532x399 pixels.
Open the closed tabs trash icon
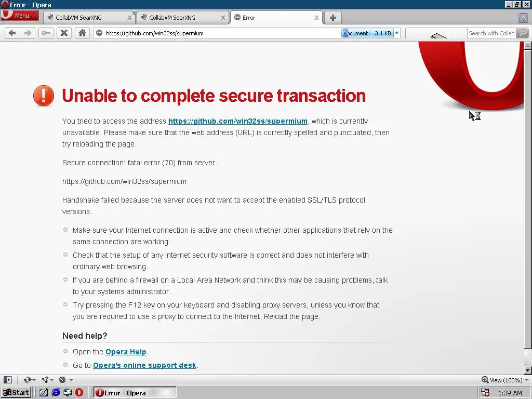click(x=523, y=18)
